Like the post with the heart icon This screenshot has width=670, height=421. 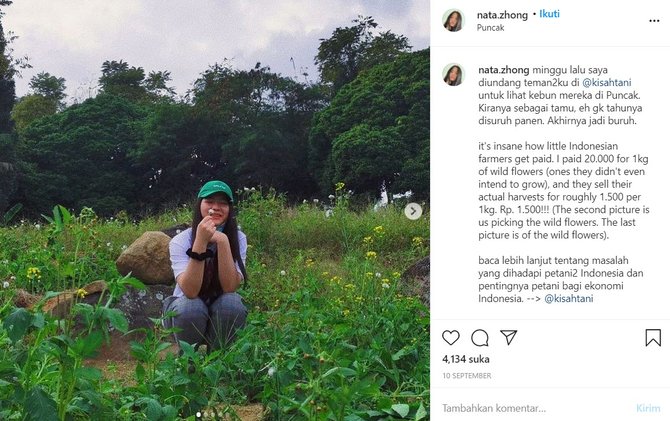click(x=451, y=338)
